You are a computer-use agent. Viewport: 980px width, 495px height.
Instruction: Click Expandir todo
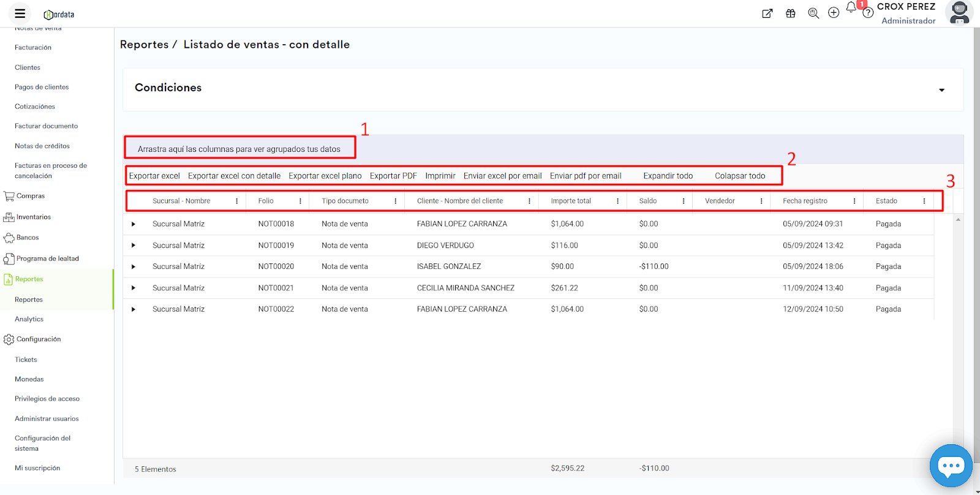click(668, 176)
